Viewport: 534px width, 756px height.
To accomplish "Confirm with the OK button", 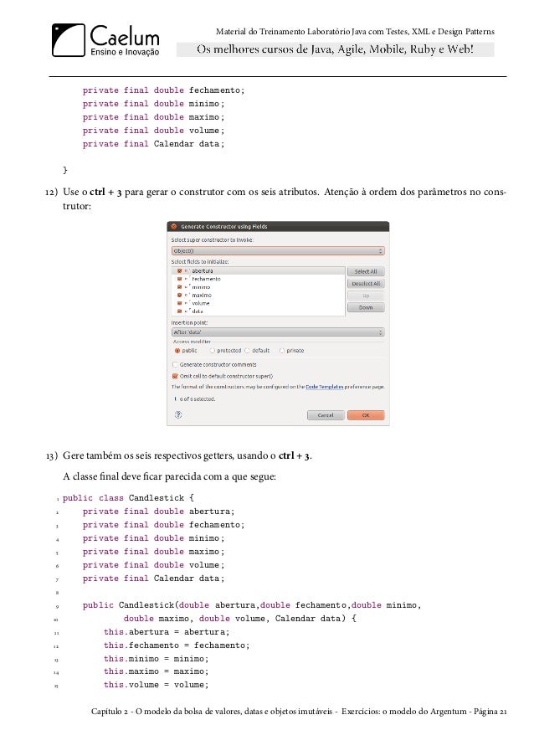I will [365, 415].
